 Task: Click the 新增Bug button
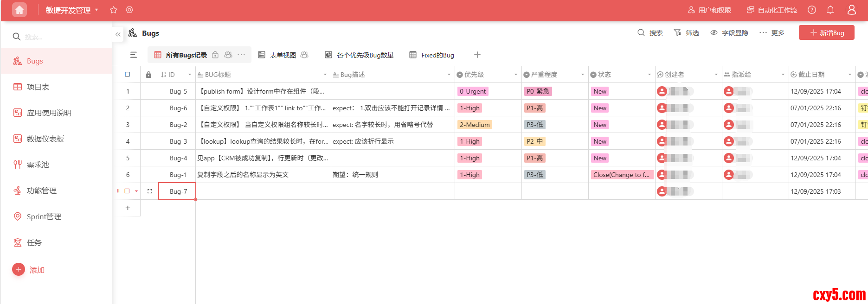click(x=826, y=33)
